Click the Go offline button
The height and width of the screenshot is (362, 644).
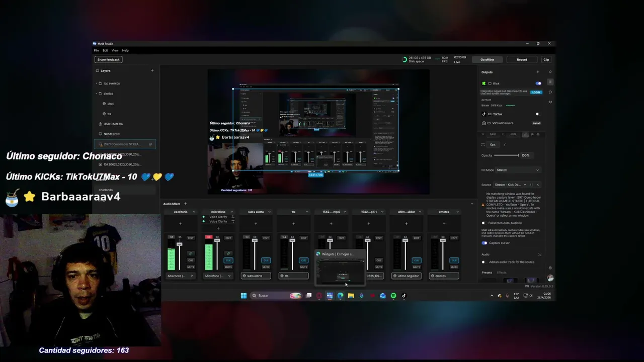click(x=487, y=59)
